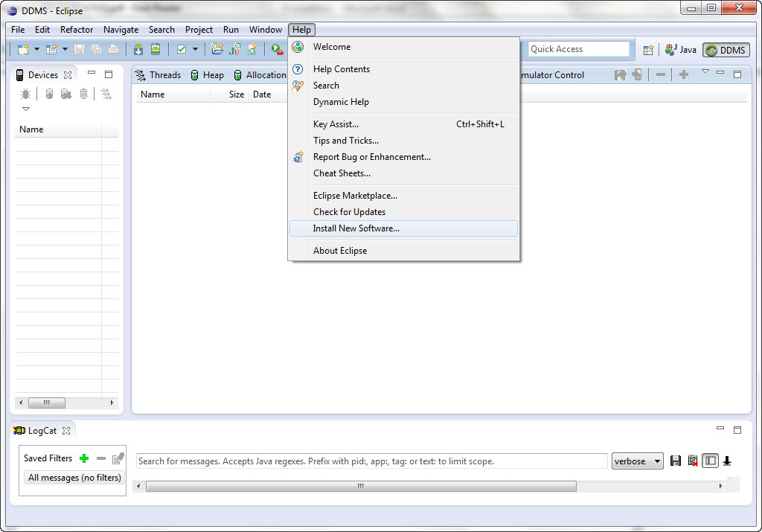Screen dimensions: 762x532
Task: Click the New wizard toolbar icon
Action: [23, 50]
